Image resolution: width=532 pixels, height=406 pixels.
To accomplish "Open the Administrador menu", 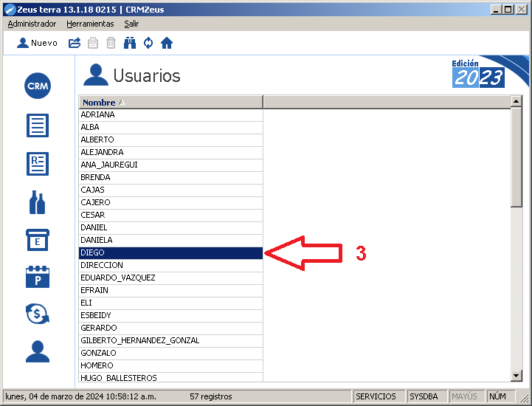I will click(x=32, y=24).
